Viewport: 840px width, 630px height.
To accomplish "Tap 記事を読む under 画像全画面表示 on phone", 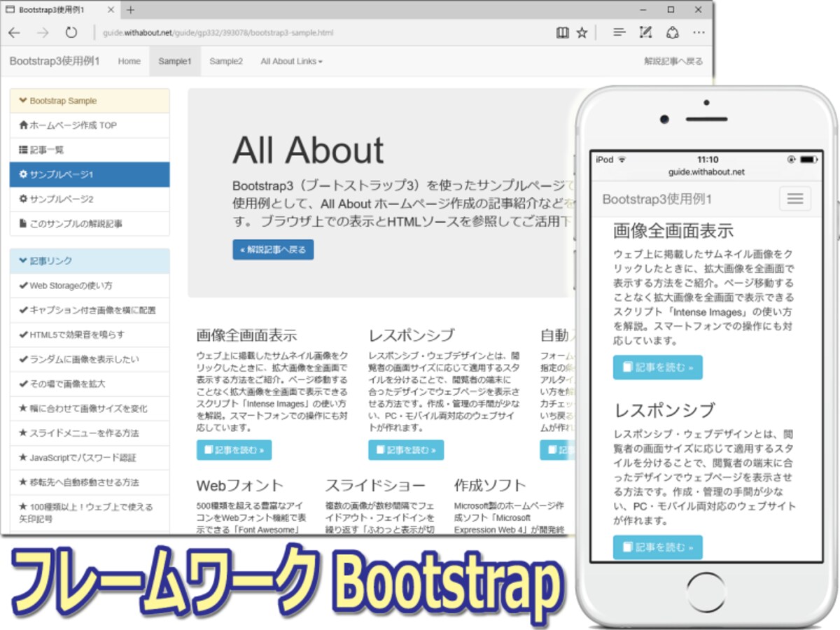I will coord(658,367).
